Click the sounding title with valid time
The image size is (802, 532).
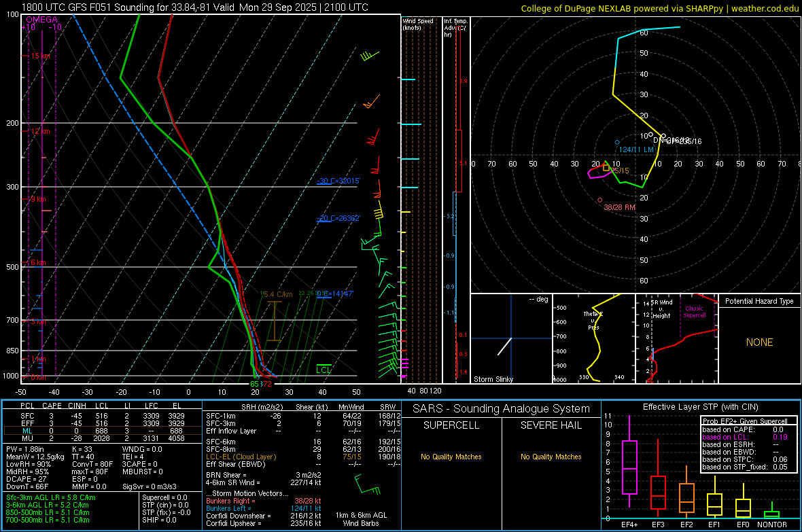coord(195,7)
